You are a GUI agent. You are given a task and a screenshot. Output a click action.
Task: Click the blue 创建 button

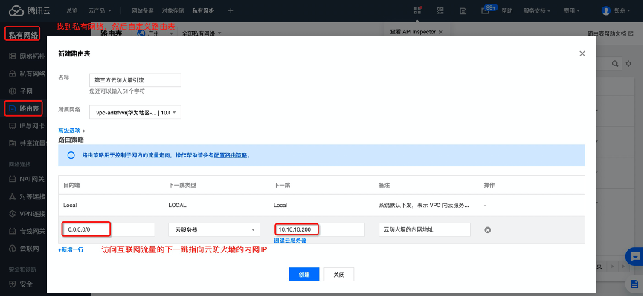coord(304,274)
